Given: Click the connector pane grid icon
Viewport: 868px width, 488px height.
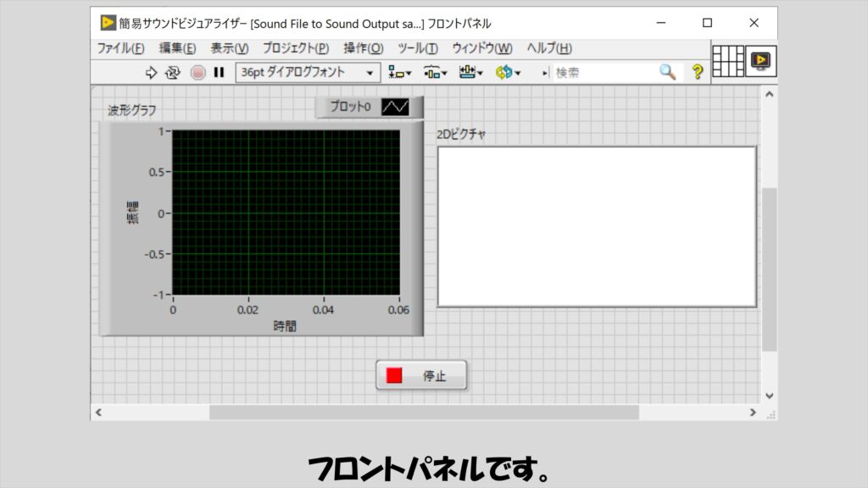Looking at the screenshot, I should [x=727, y=61].
